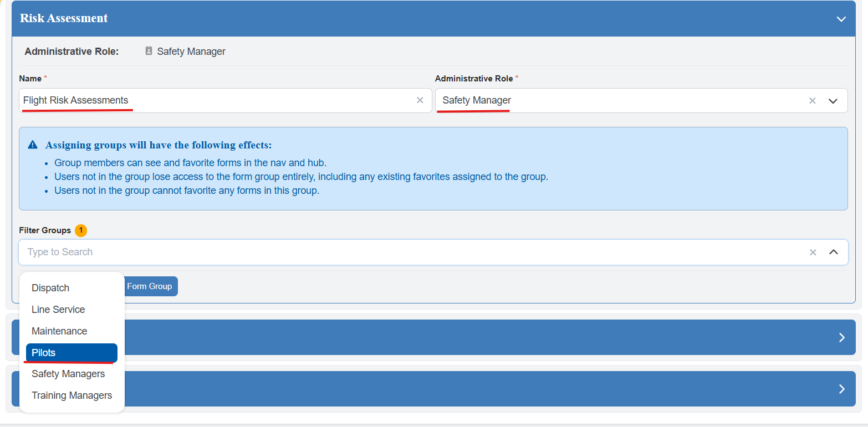Clear the Name field with its X icon
This screenshot has width=868, height=427.
[x=420, y=100]
